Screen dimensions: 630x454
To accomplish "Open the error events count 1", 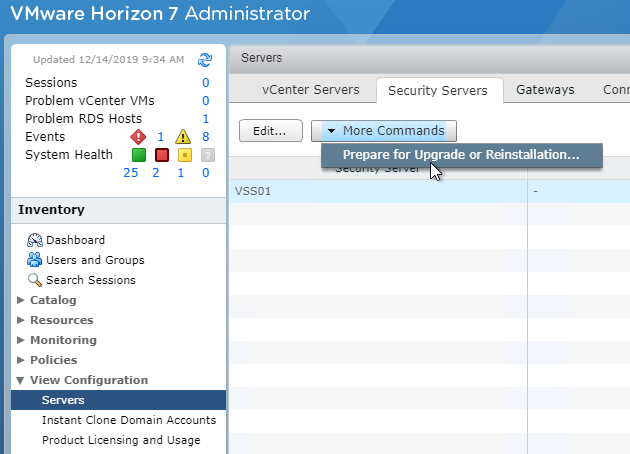I will tap(161, 137).
